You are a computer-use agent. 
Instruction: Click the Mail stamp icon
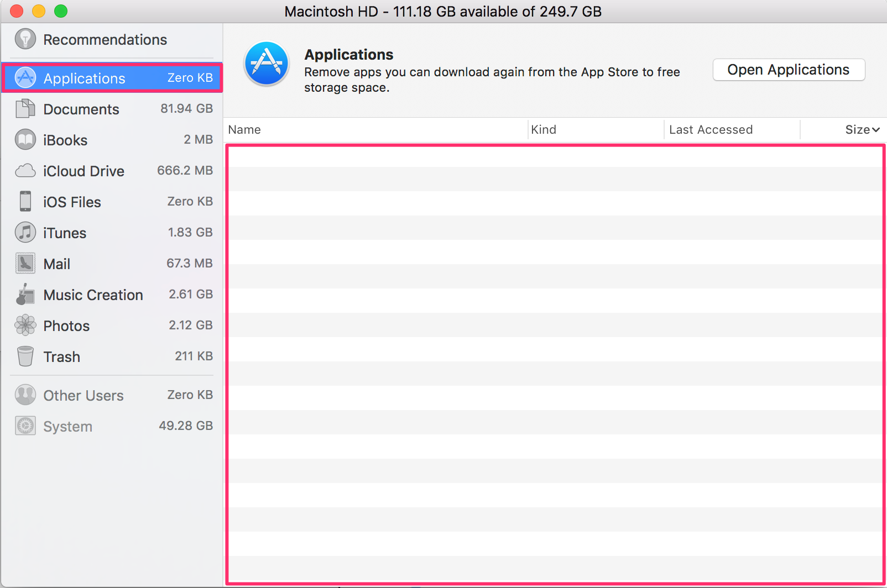tap(25, 264)
